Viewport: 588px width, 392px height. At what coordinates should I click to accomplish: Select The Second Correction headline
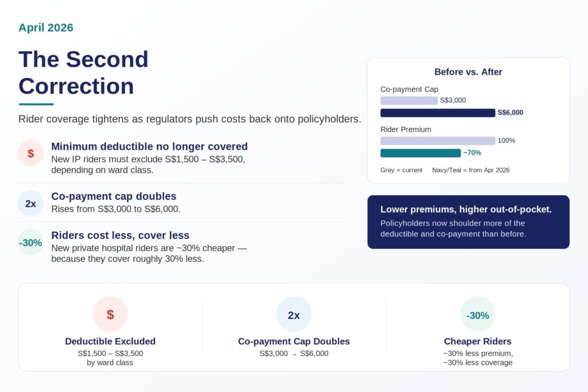[84, 73]
